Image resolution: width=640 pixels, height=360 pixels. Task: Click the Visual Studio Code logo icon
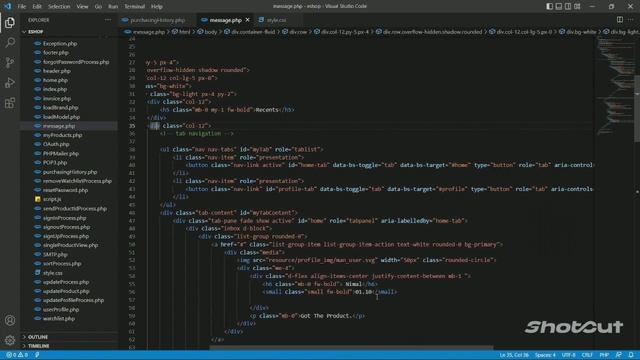pyautogui.click(x=7, y=6)
